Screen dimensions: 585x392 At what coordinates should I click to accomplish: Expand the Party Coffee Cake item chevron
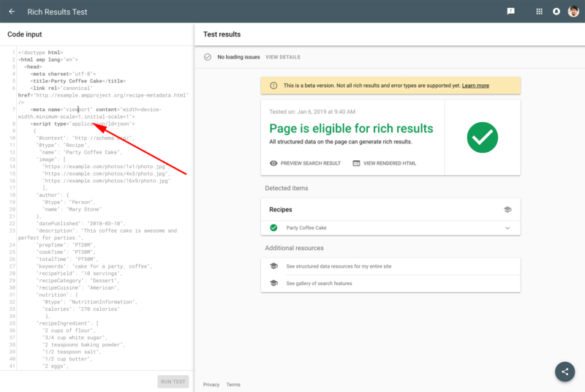click(x=507, y=228)
